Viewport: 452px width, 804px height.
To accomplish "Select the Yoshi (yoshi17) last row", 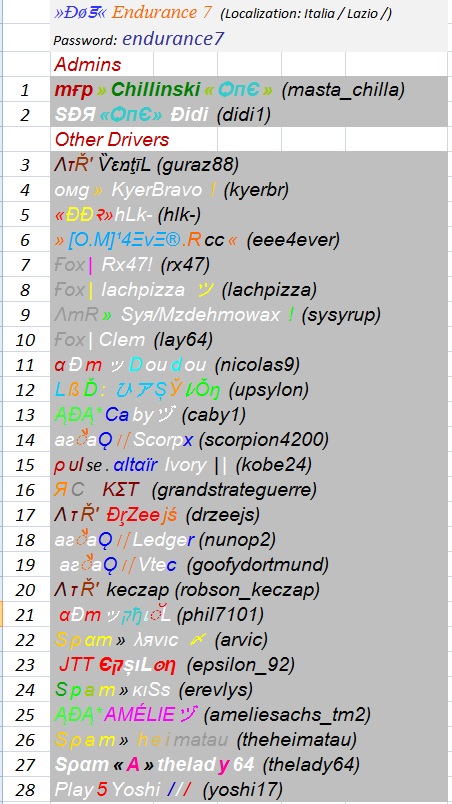I will [x=249, y=790].
